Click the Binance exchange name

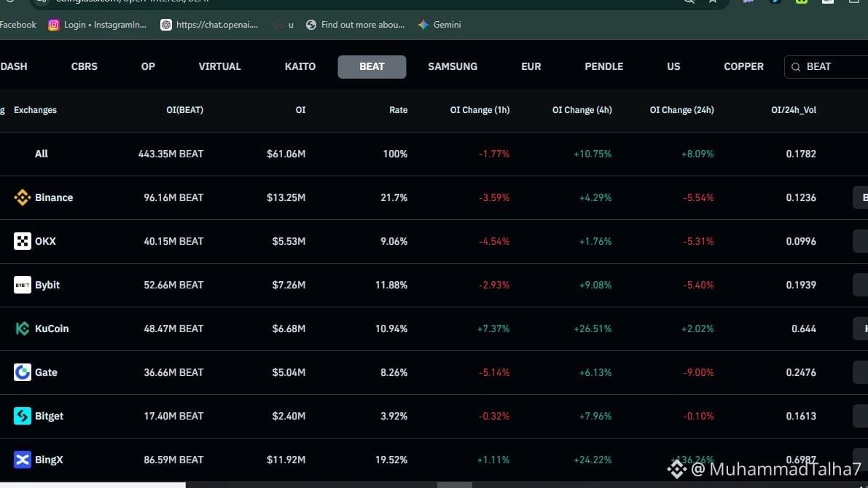(x=54, y=197)
